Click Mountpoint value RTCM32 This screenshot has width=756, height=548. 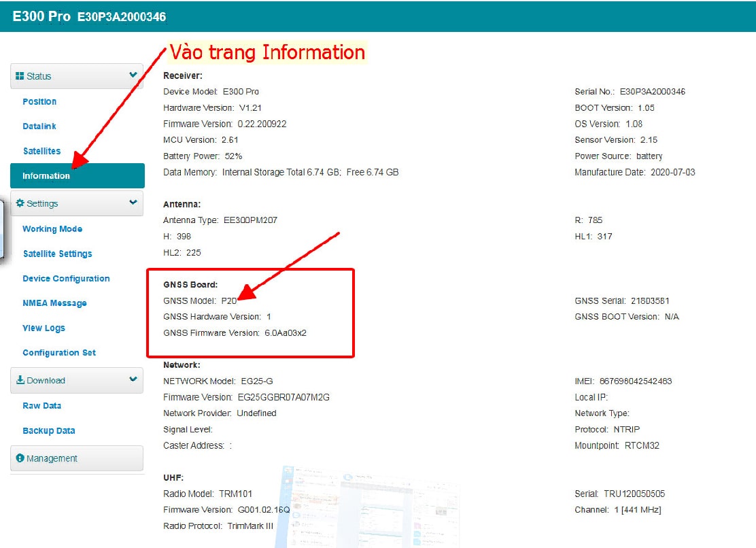coord(642,445)
